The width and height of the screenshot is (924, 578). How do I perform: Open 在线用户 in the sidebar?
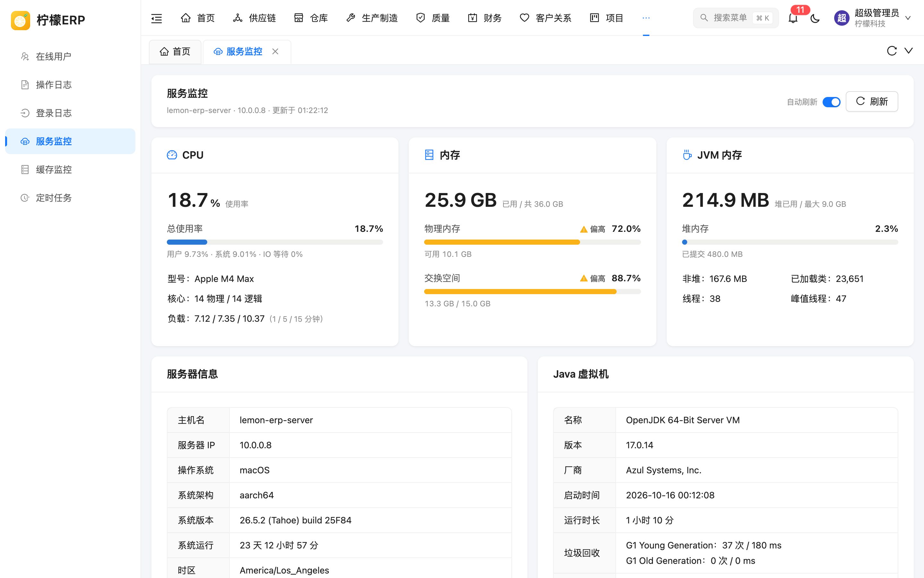(x=70, y=57)
